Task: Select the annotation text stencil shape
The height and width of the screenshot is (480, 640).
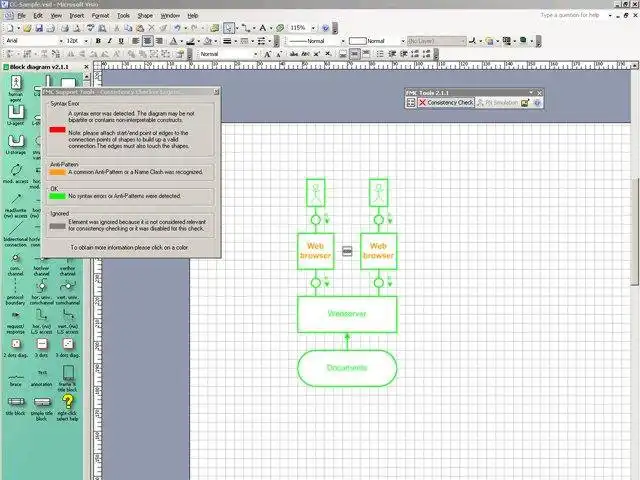Action: [x=42, y=378]
